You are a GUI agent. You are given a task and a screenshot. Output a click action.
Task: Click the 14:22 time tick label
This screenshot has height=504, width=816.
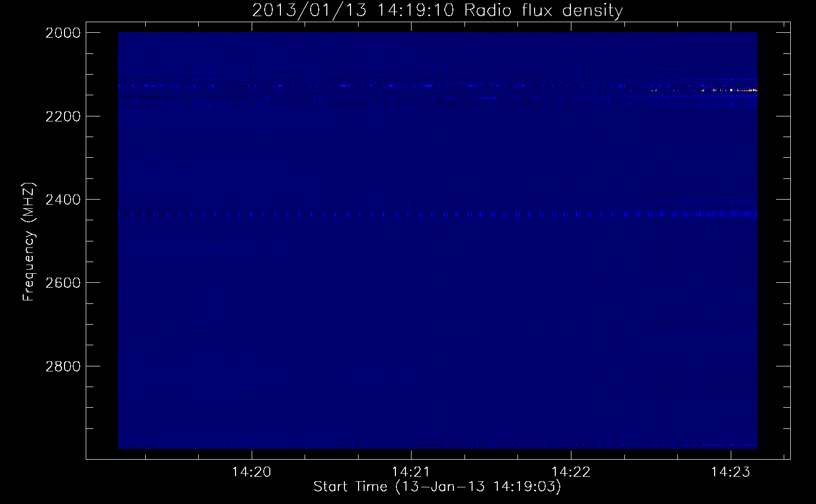571,472
